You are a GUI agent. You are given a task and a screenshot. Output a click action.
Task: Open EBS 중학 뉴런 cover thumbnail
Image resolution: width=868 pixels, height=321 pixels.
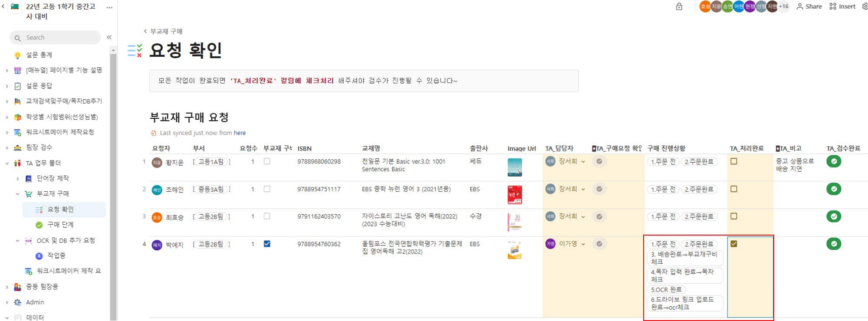(515, 195)
